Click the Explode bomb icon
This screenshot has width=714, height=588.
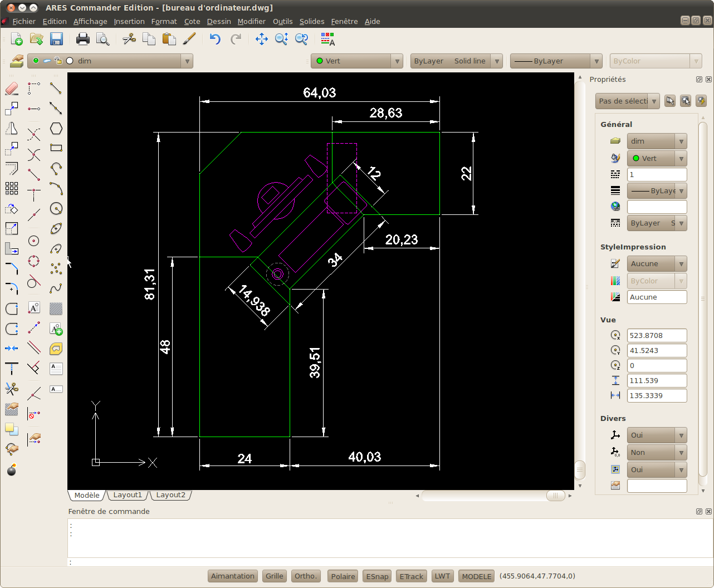[x=12, y=469]
